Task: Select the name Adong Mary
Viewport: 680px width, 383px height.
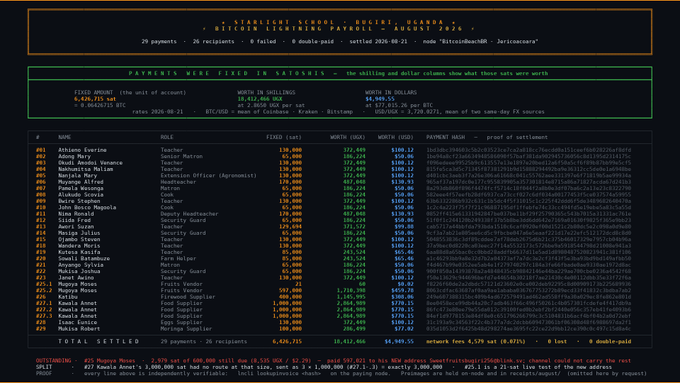Action: [x=75, y=157]
